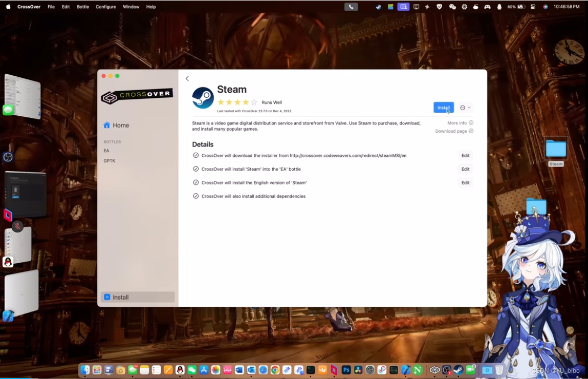Image resolution: width=588 pixels, height=379 pixels.
Task: Edit the English version language setting
Action: (x=465, y=182)
